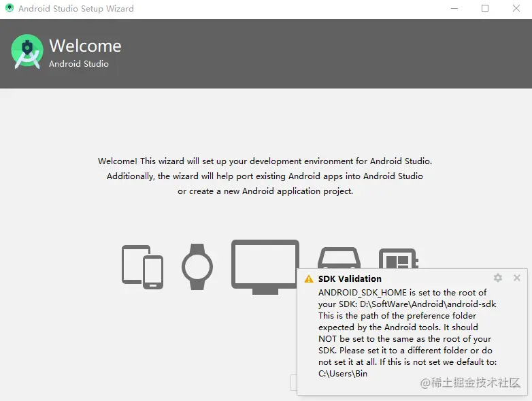Click the 'Android Studio Setup Wizard' window title
Image resolution: width=532 pixels, height=401 pixels.
point(76,8)
